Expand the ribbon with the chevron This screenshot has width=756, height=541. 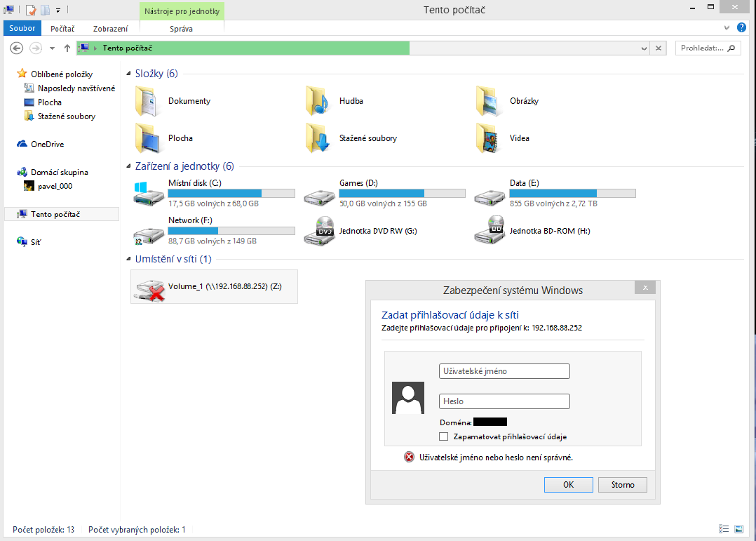727,27
